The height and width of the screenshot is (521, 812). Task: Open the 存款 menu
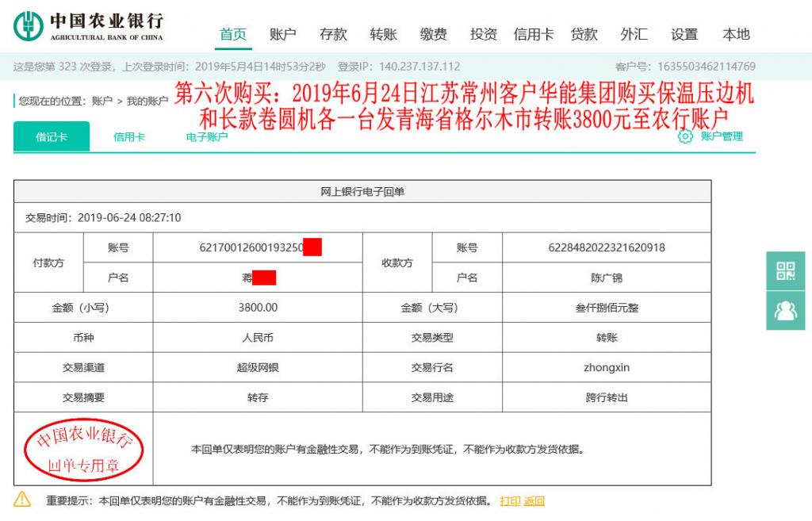[x=333, y=34]
